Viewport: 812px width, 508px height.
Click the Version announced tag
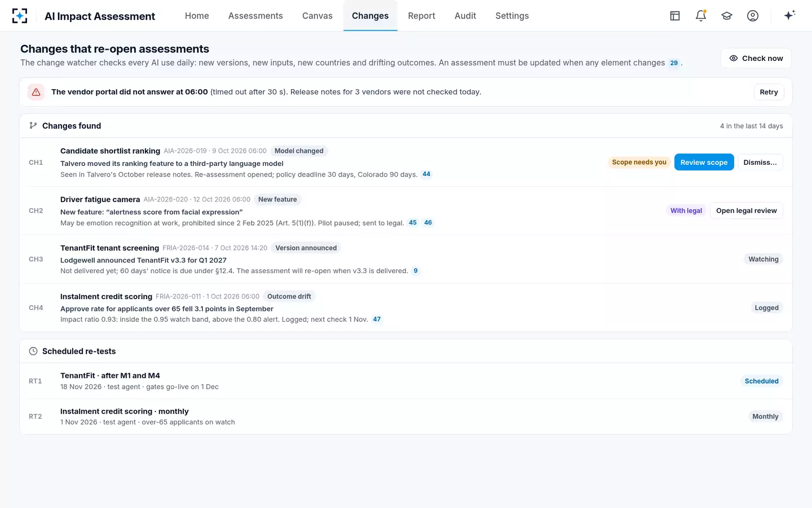(x=306, y=248)
